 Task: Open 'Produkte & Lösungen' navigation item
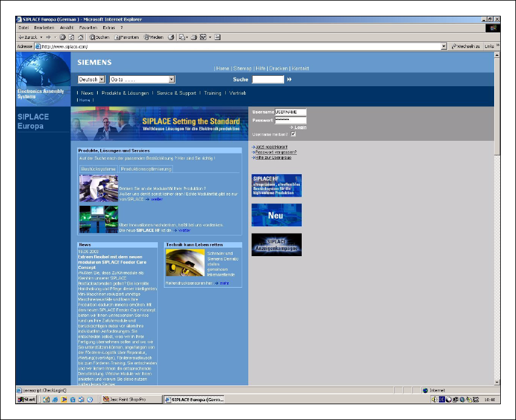pos(125,93)
